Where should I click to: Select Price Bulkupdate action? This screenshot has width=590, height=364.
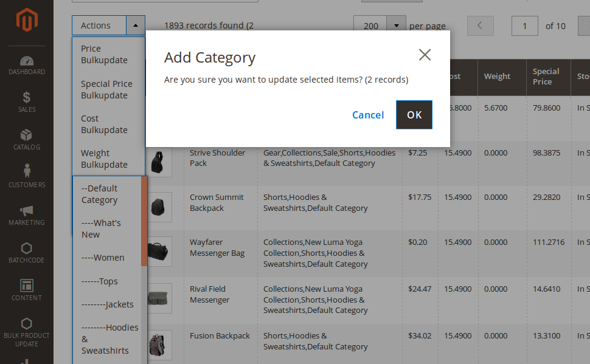pyautogui.click(x=104, y=54)
